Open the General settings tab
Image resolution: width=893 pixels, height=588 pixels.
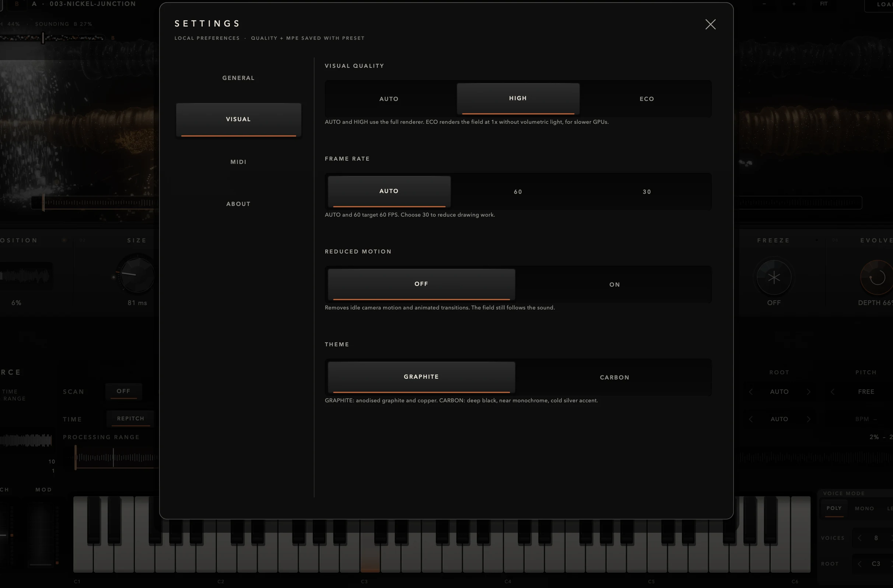(238, 78)
